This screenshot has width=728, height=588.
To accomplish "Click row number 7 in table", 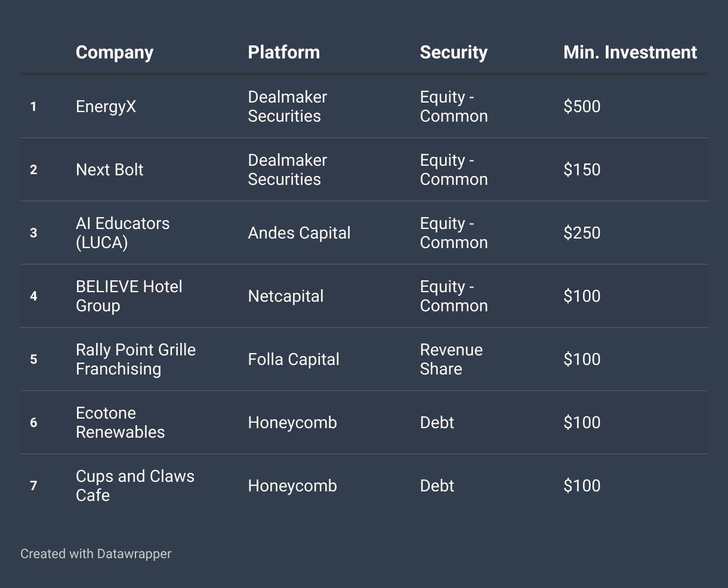I will [33, 486].
